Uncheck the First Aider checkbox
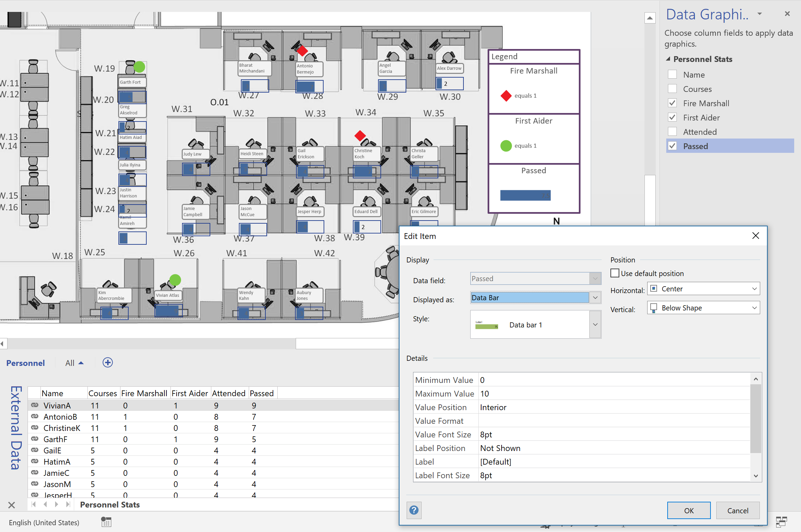Image resolution: width=801 pixels, height=532 pixels. 673,117
